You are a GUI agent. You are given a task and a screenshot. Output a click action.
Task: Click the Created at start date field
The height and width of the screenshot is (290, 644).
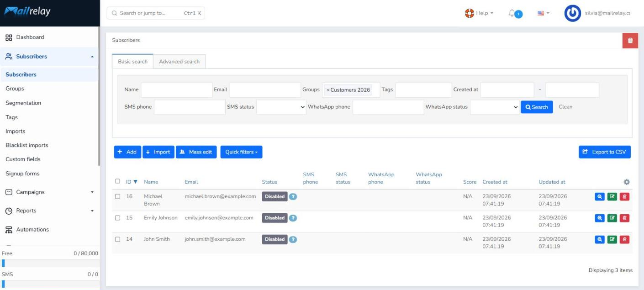coord(507,90)
